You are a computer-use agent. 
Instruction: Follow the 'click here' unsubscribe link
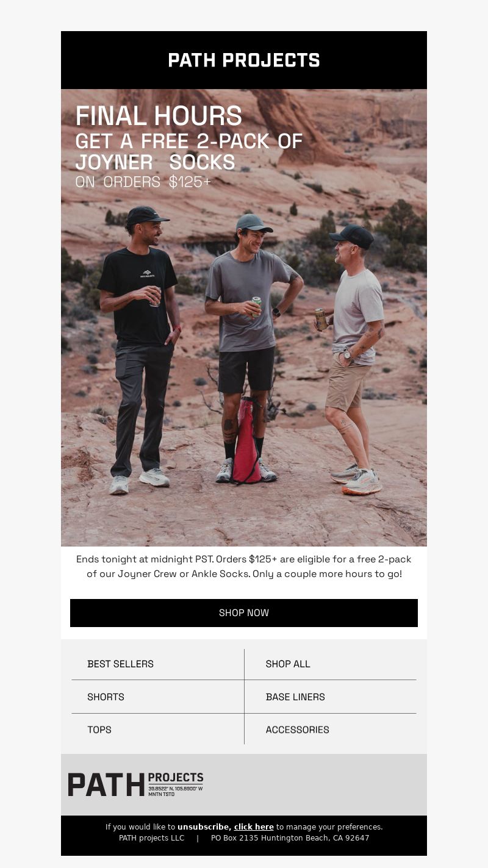click(254, 827)
